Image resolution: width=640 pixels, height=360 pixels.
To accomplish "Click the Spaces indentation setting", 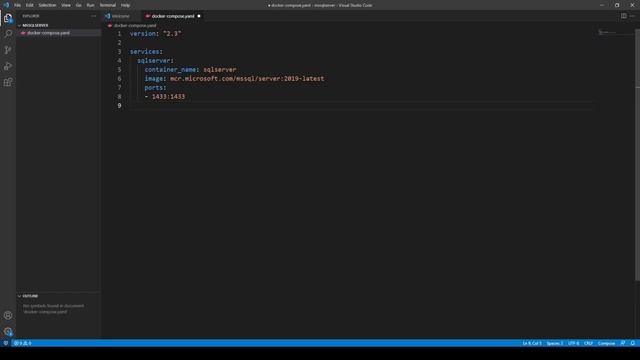I will pos(554,343).
